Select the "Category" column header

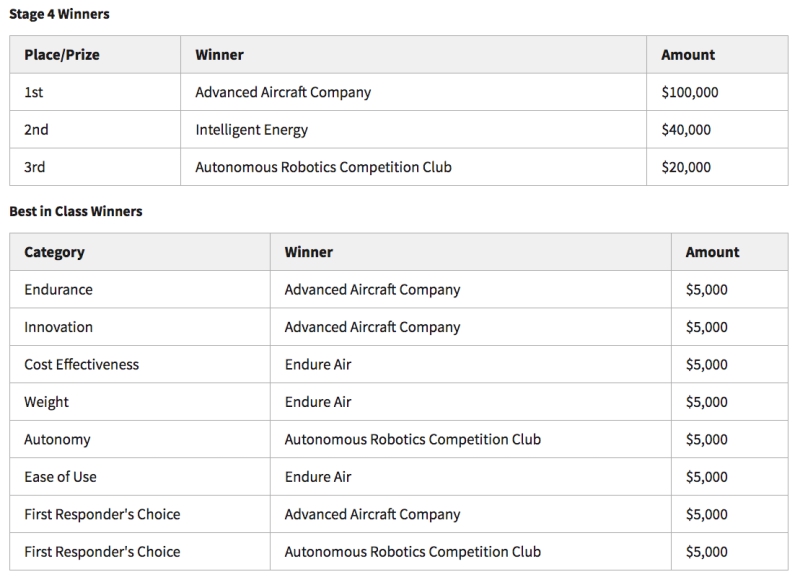pos(54,252)
